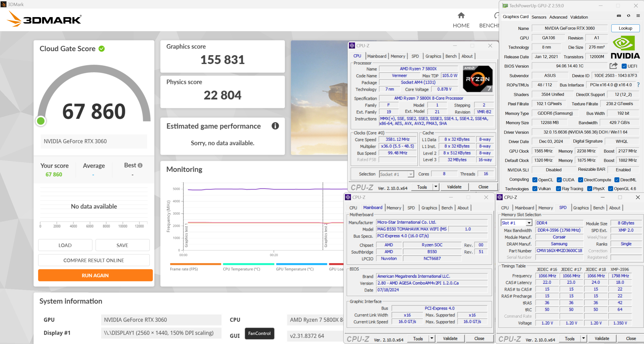
Task: Open the Socket #1 selection dropdown
Action: (411, 174)
